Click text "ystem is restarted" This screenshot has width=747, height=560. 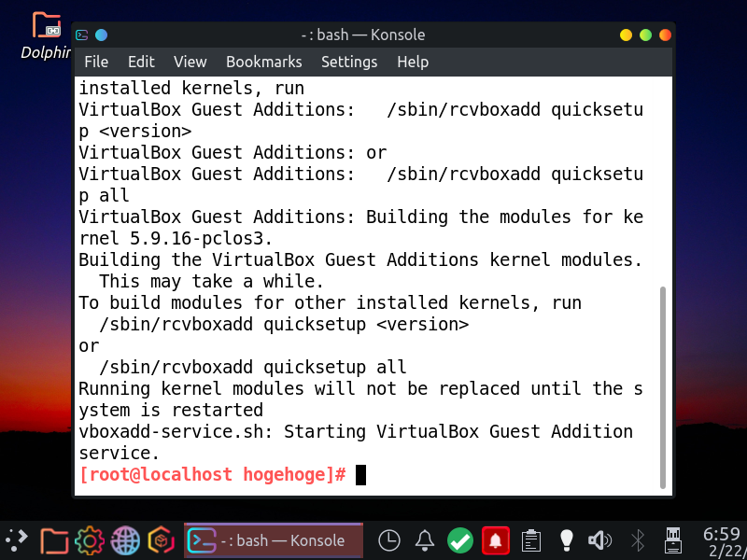click(x=171, y=410)
